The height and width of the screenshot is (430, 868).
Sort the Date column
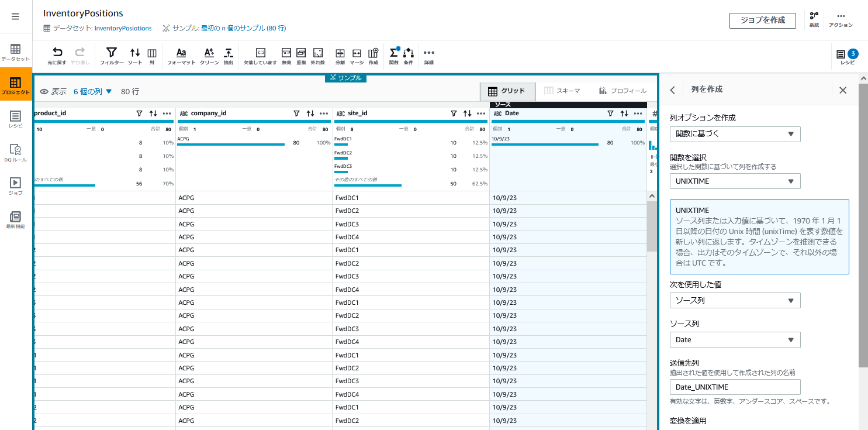624,113
